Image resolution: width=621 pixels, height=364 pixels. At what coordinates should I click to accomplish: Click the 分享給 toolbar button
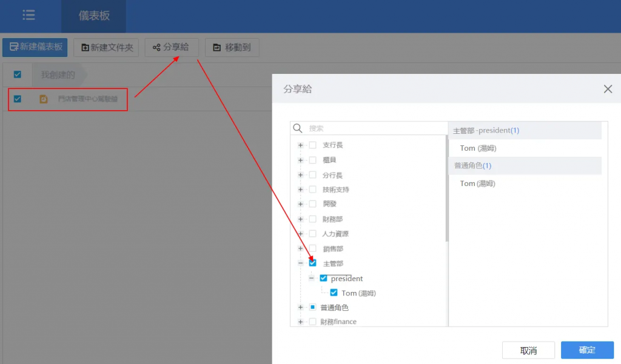pos(171,47)
